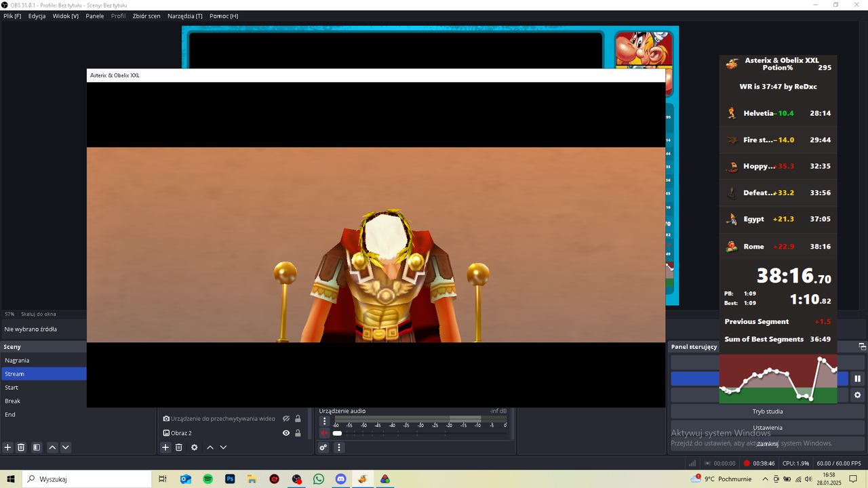
Task: Open Urządzenie audio options three-dot menu
Action: pyautogui.click(x=324, y=422)
